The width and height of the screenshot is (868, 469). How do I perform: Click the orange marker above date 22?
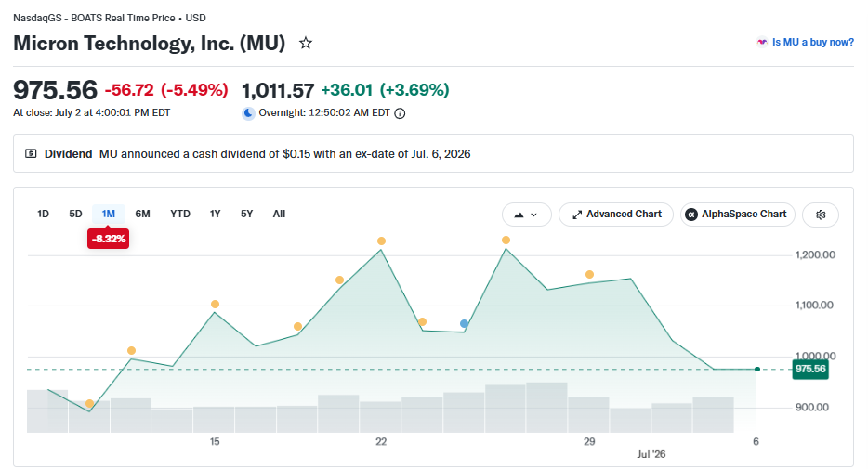pos(381,241)
